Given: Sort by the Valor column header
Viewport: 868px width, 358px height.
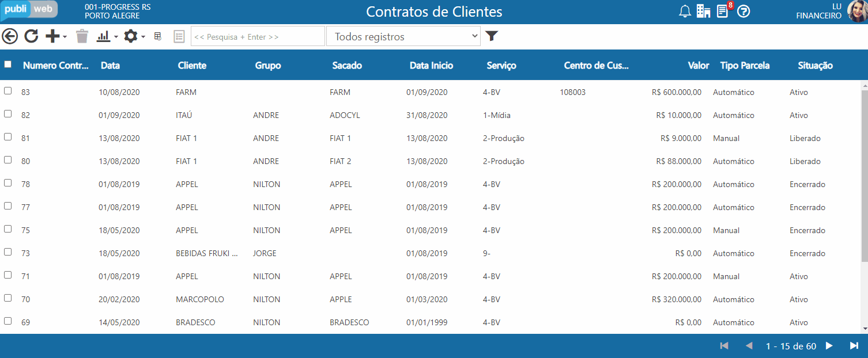Looking at the screenshot, I should coord(699,66).
